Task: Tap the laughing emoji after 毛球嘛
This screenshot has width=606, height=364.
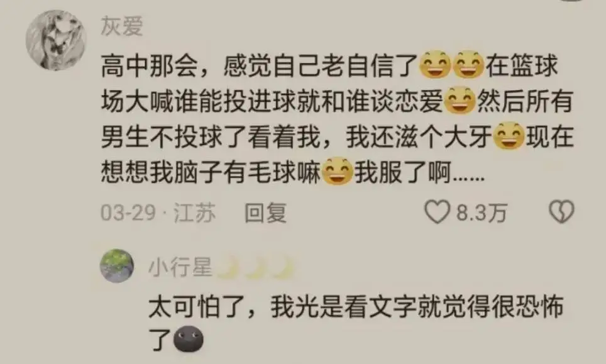Action: tap(338, 171)
